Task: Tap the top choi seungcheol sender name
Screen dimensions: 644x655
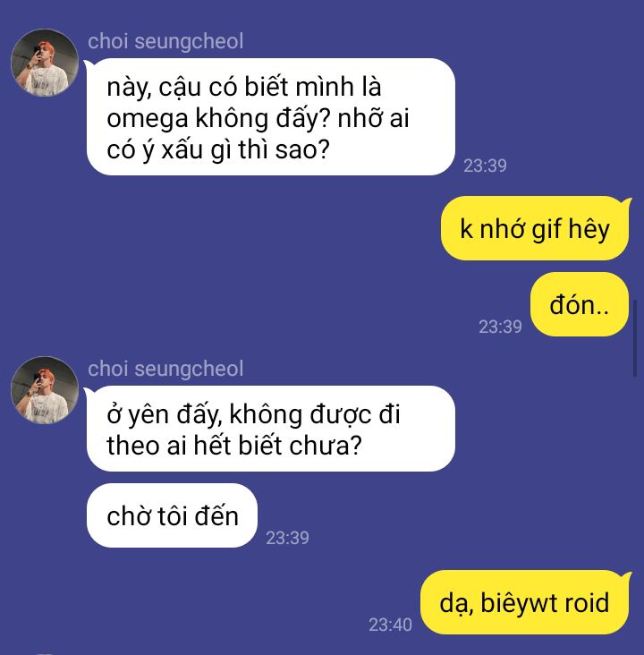Action: (x=165, y=41)
